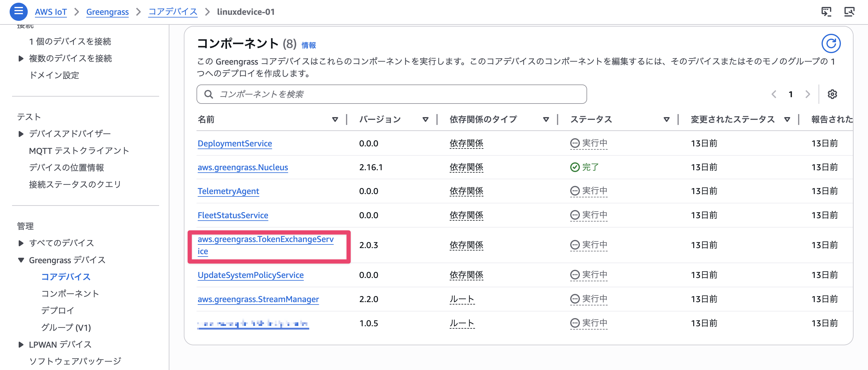Screen dimensions: 868x370
Task: Go to next page arrow
Action: pos(807,94)
